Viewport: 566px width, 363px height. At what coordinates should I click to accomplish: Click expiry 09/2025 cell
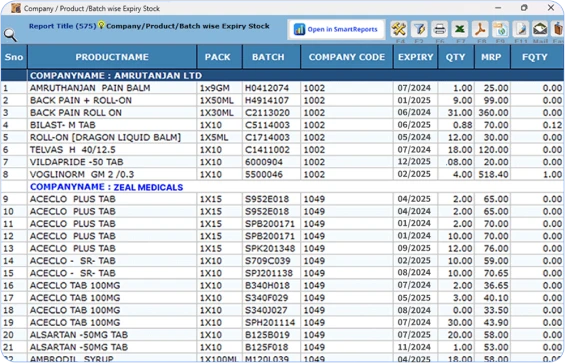[x=414, y=248]
